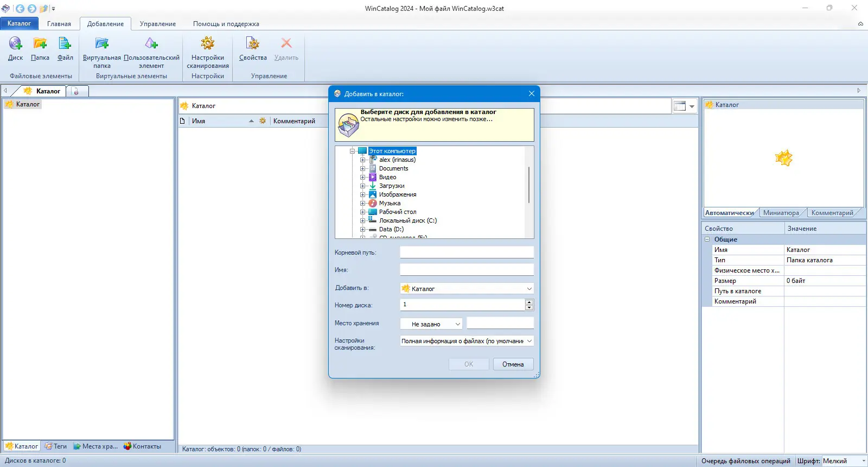Screen dimensions: 868x467
Task: Expand the Documents tree node
Action: (x=363, y=168)
